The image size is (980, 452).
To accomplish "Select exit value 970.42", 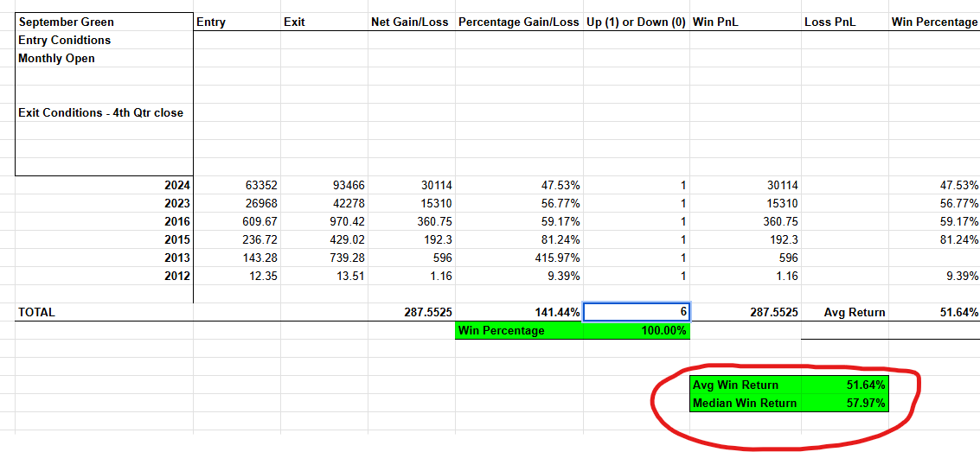I will click(x=324, y=221).
